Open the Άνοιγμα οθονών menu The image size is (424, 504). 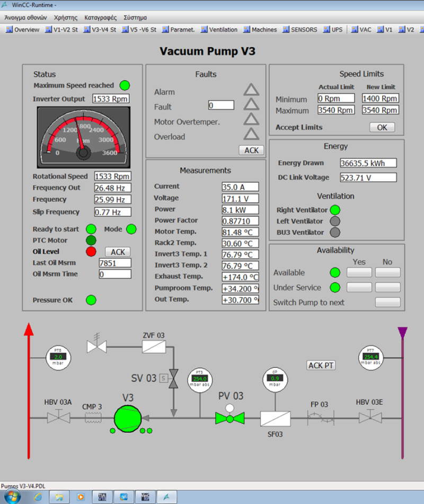click(25, 17)
